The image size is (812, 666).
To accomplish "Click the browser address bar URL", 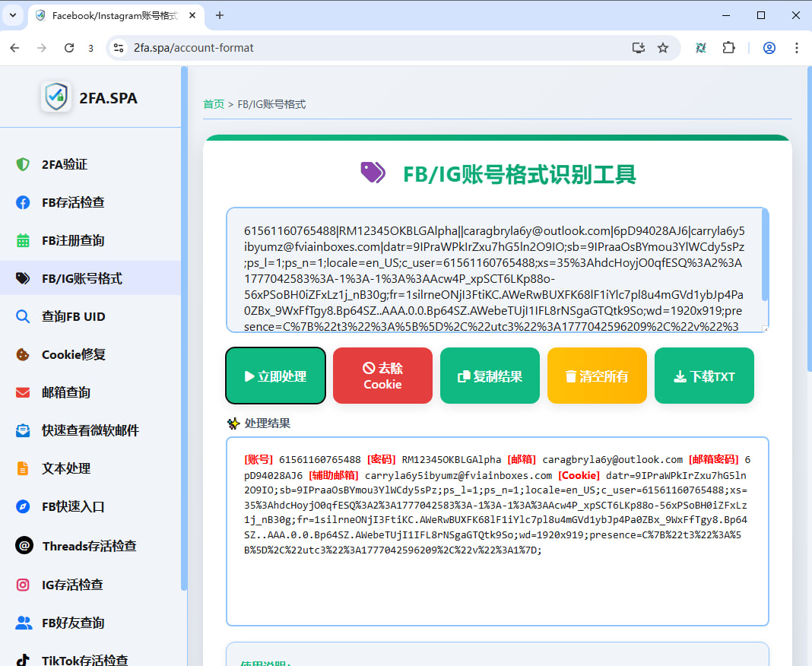I will [x=194, y=48].
